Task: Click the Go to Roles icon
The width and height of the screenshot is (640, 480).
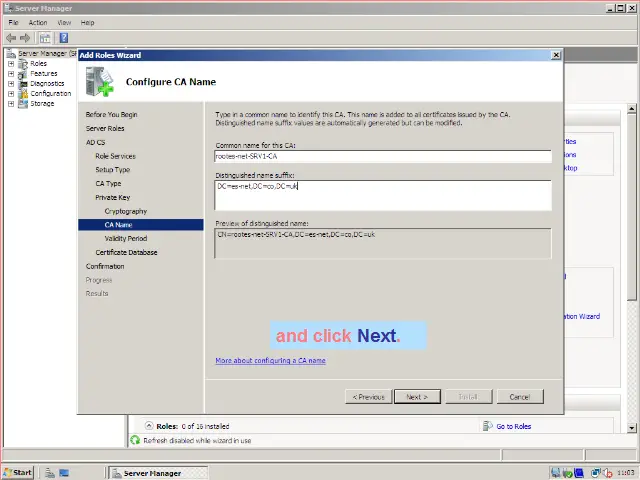Action: [487, 426]
